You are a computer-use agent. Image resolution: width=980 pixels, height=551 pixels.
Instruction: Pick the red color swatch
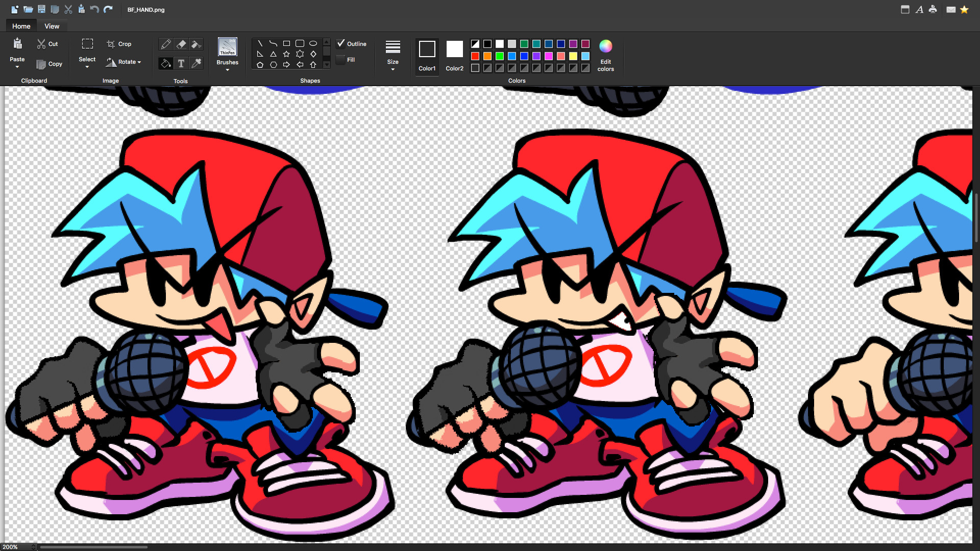pyautogui.click(x=475, y=56)
